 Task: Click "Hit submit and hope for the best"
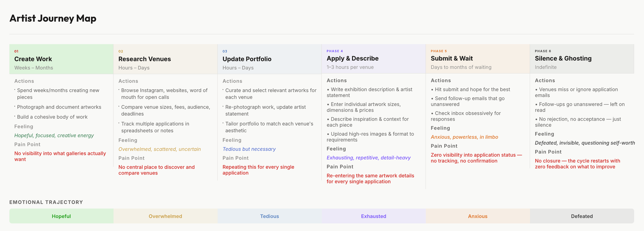click(472, 89)
